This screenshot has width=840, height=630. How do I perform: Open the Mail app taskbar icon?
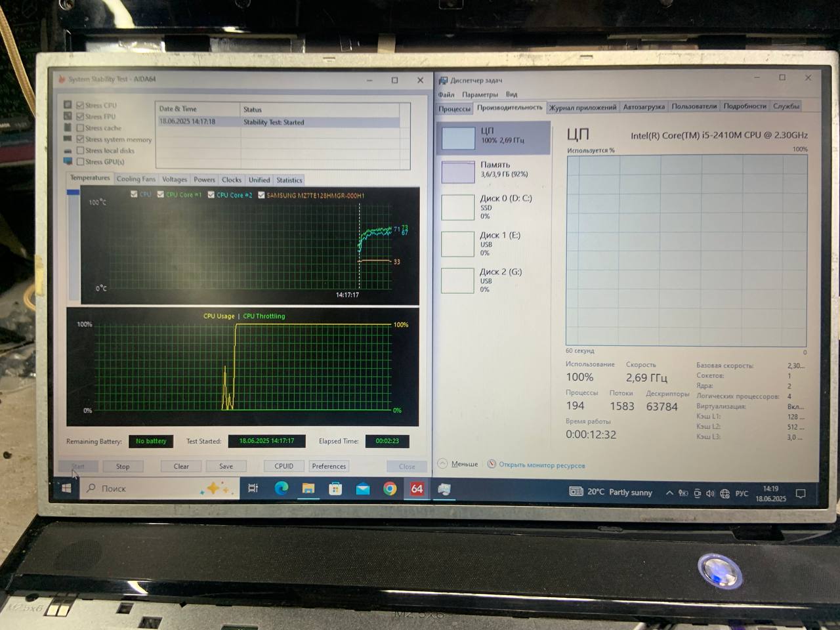(x=362, y=489)
